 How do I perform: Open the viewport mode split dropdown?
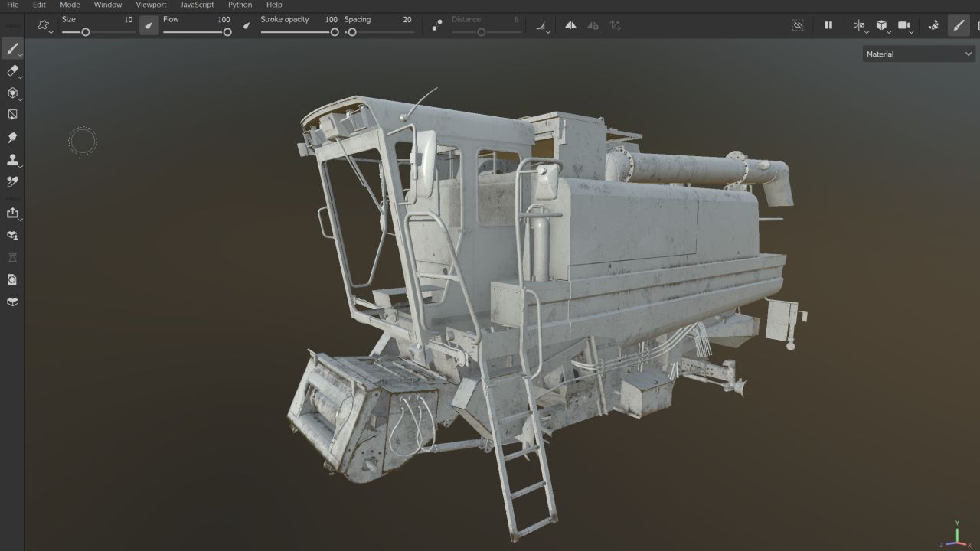[860, 26]
